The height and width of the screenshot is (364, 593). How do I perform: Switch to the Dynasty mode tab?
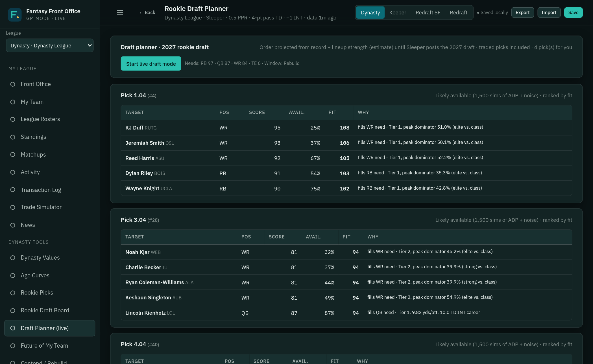[x=370, y=13]
